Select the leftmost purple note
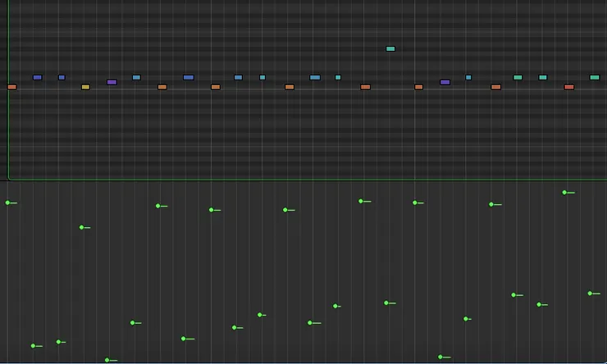The image size is (607, 364). 112,83
